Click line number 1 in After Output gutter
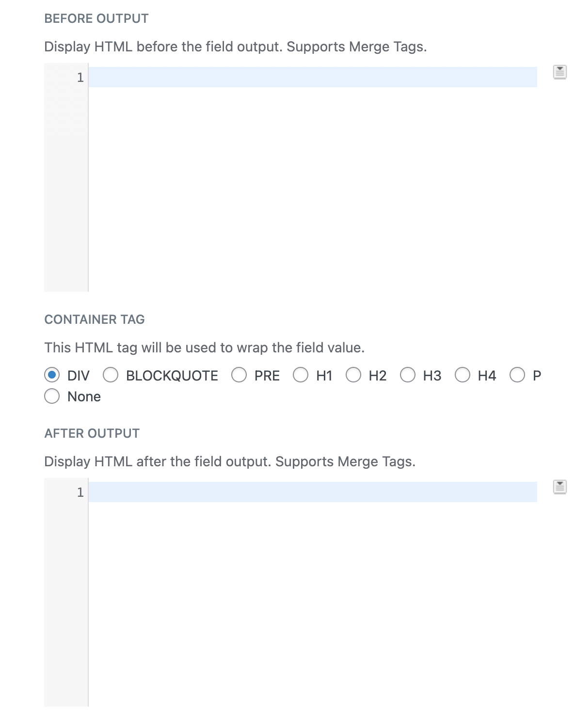575x728 pixels. (80, 492)
